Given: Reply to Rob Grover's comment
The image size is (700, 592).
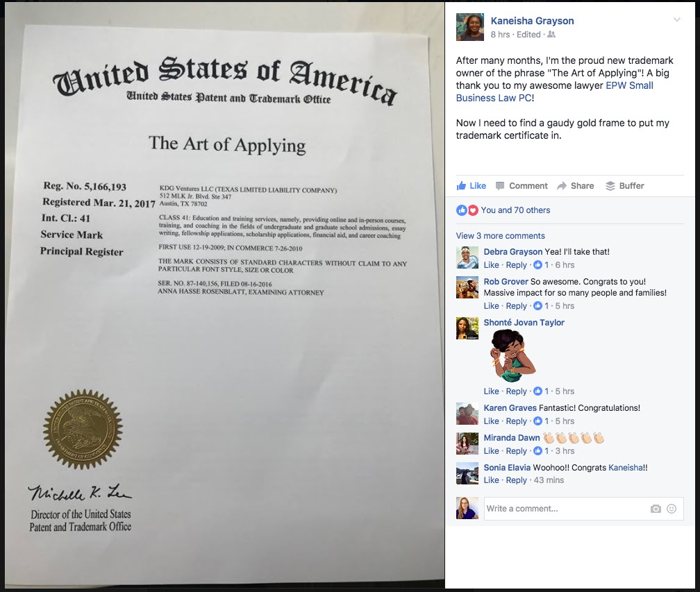Looking at the screenshot, I should (516, 306).
